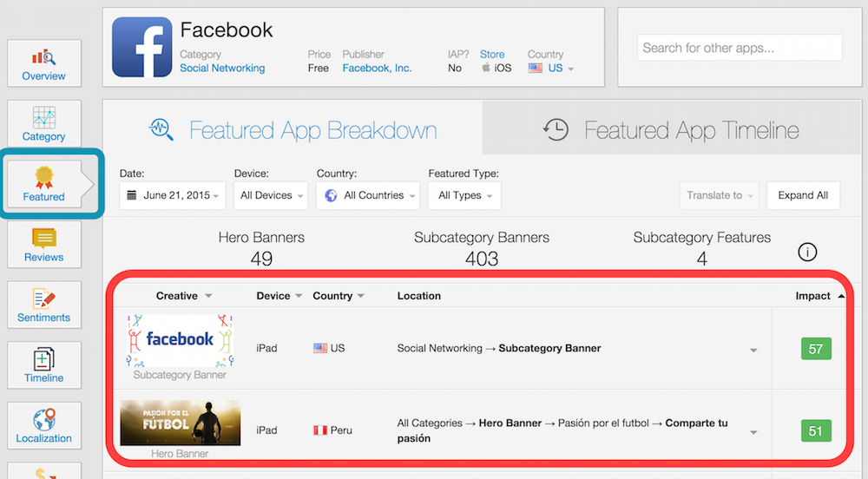868x479 pixels.
Task: Click the US flag in the header
Action: coord(536,68)
